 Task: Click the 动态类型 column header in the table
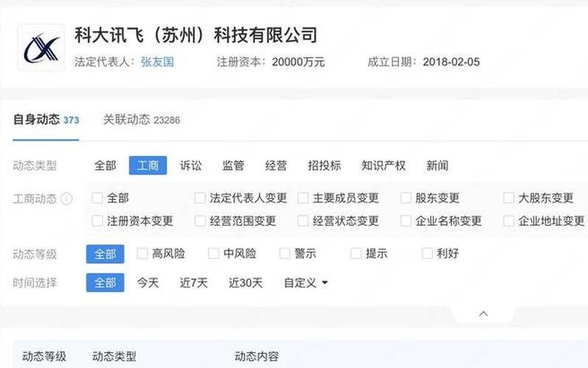[114, 356]
